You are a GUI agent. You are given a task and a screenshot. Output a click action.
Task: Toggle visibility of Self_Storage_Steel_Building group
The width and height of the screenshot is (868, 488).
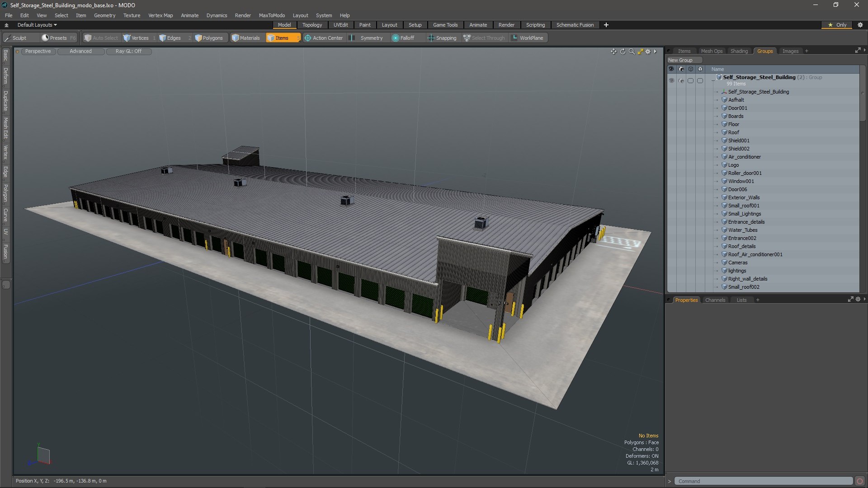click(x=671, y=80)
